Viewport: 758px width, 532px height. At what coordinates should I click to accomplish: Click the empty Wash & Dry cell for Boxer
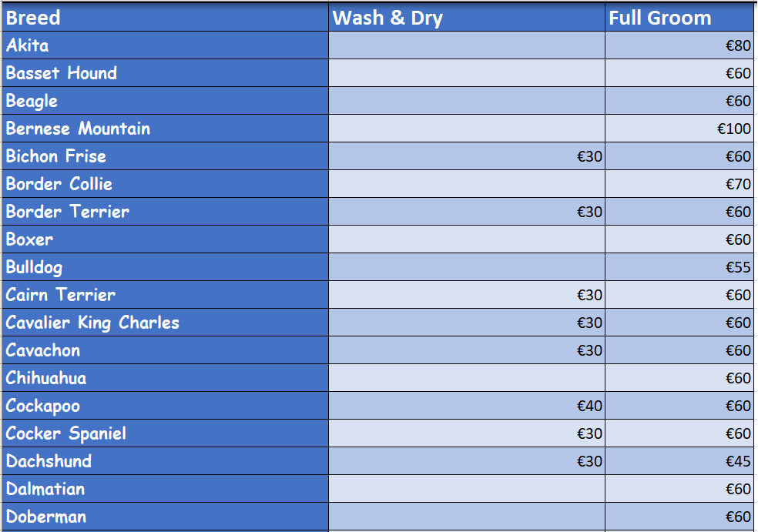[x=467, y=239]
